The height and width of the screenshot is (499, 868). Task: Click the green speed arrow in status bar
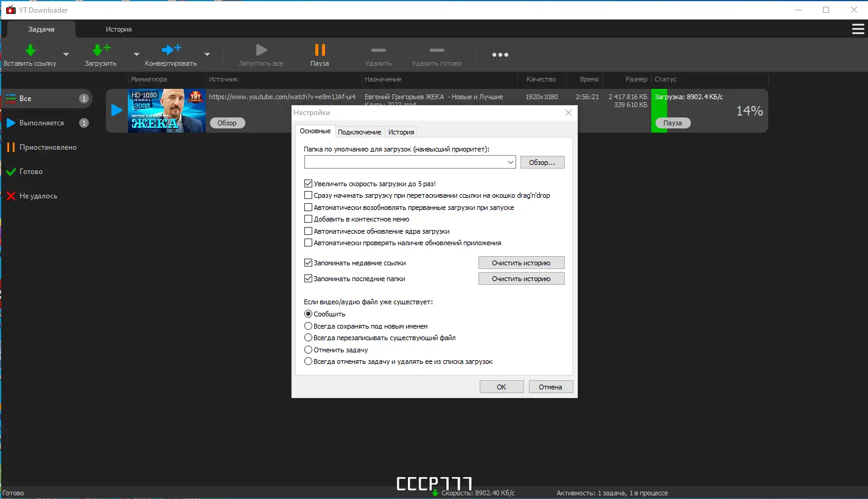click(x=435, y=493)
